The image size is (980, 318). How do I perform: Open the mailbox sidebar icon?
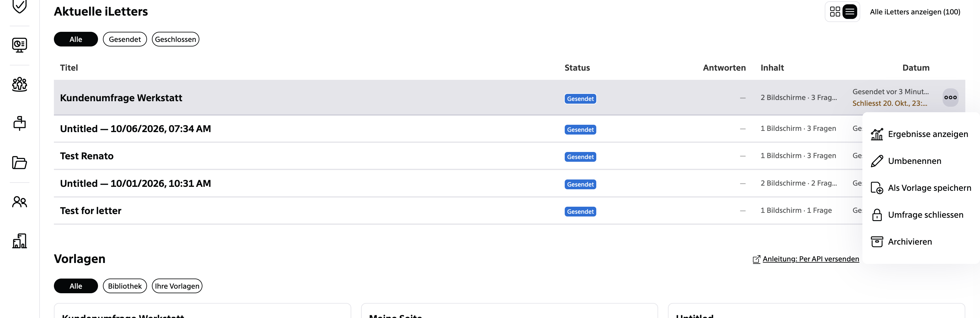[x=19, y=124]
